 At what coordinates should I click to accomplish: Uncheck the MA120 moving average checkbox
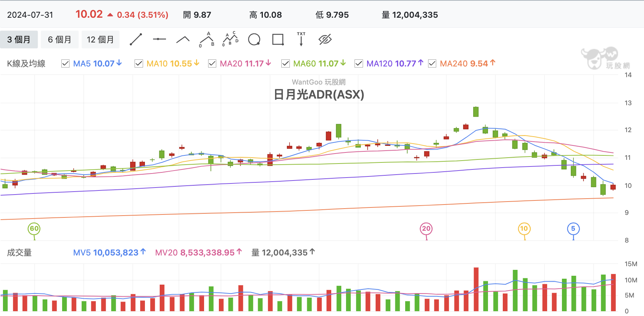tap(359, 63)
